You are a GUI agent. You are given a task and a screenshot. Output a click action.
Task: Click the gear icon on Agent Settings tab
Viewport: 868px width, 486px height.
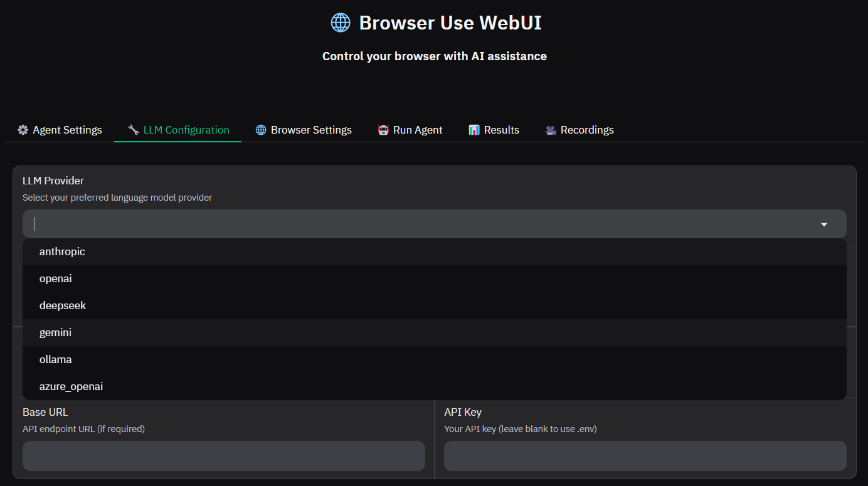click(x=23, y=130)
